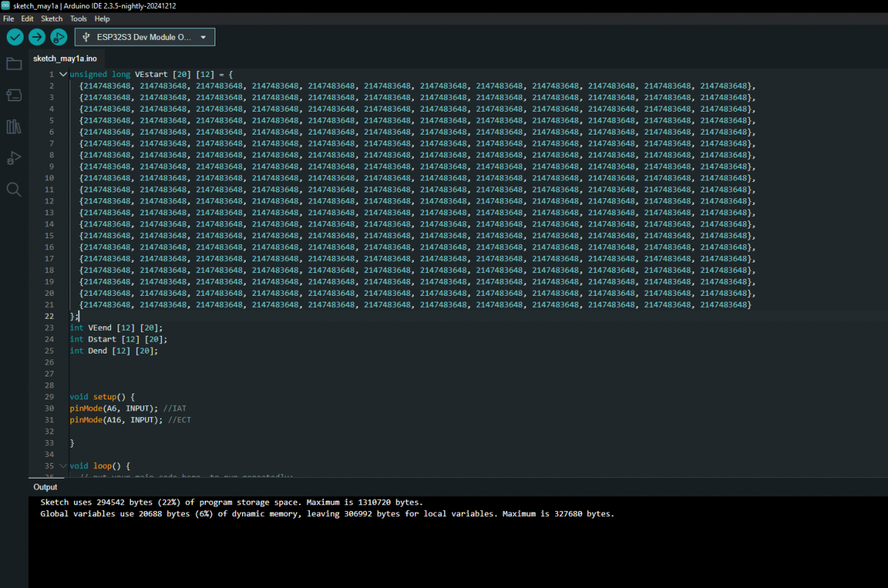Image resolution: width=888 pixels, height=588 pixels.
Task: Click the line "int Dstart [12] [20];"
Action: (x=118, y=339)
